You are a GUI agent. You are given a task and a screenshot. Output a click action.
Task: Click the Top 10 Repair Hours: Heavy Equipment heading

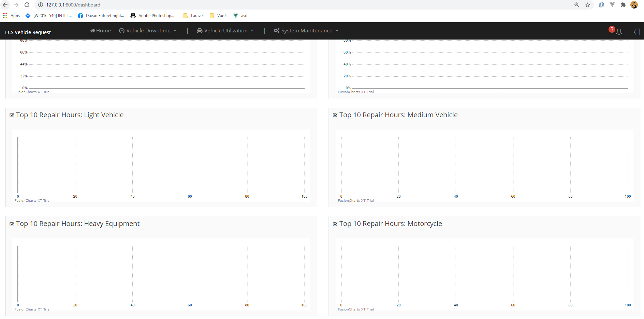[x=78, y=224]
